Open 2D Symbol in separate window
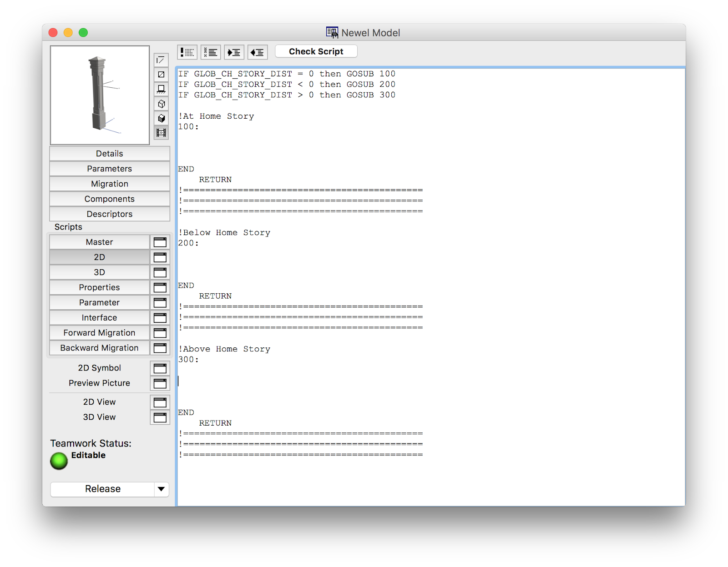728x567 pixels. tap(160, 368)
